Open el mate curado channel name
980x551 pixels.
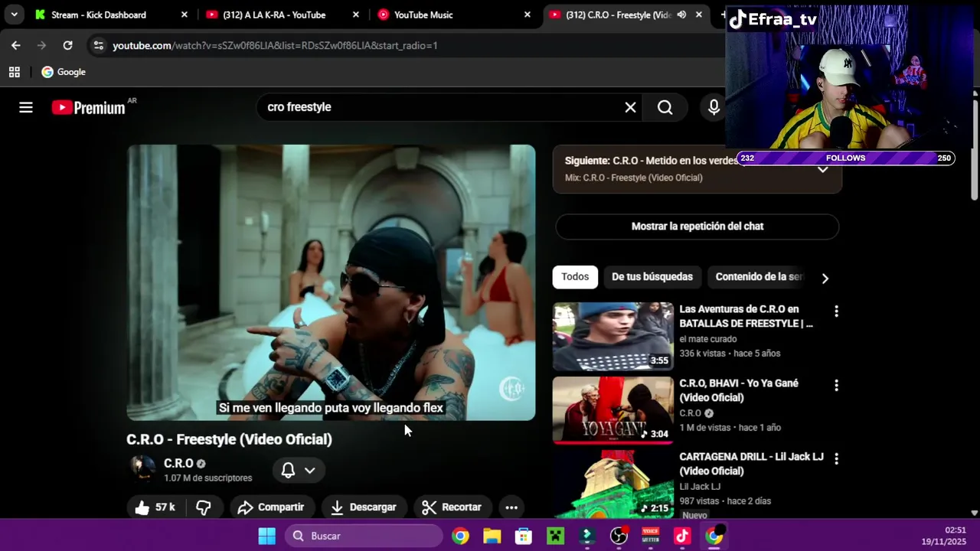point(708,339)
